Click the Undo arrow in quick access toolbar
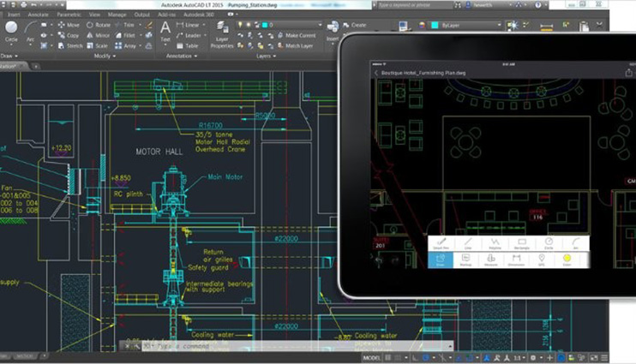Image resolution: width=636 pixels, height=364 pixels. pyautogui.click(x=34, y=4)
